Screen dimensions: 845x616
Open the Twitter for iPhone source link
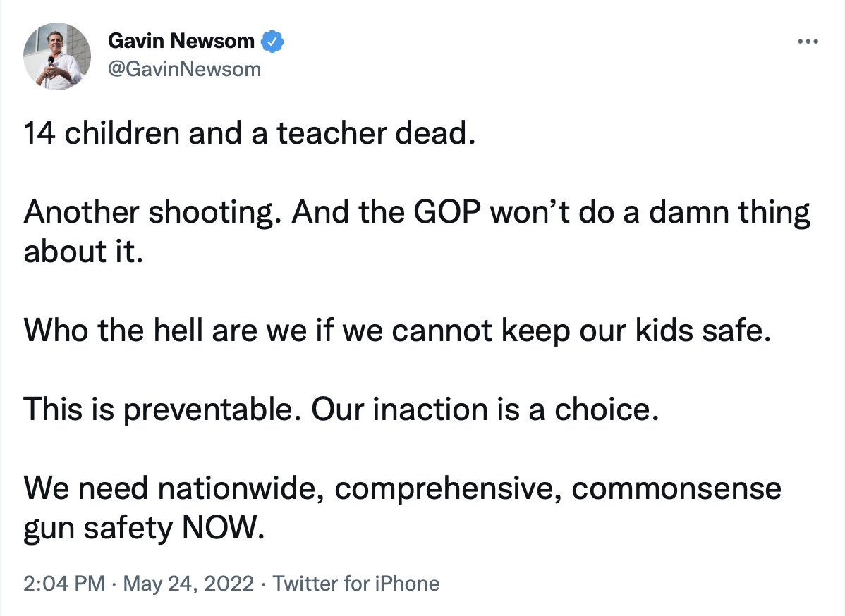click(355, 584)
